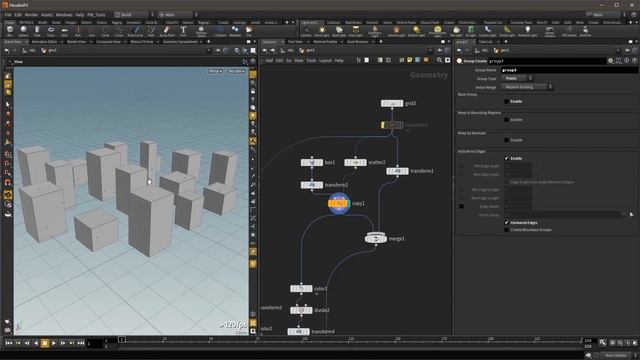The image size is (640, 360).
Task: Open the parameter gear menu for Group Create
Action: coord(610,61)
